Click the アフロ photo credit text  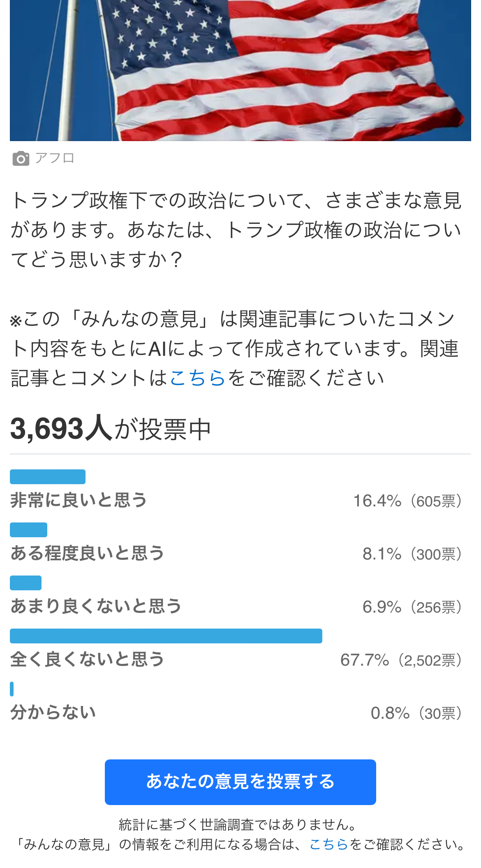coord(55,158)
